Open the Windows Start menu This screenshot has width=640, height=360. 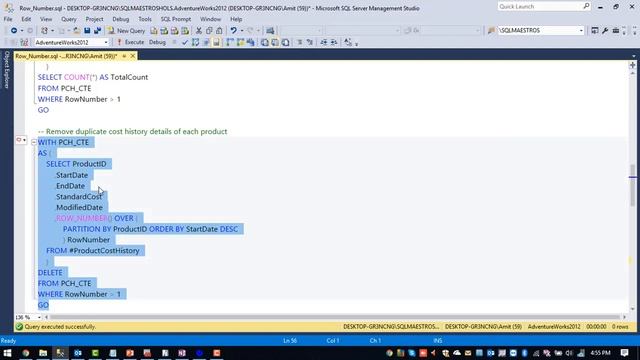point(7,353)
